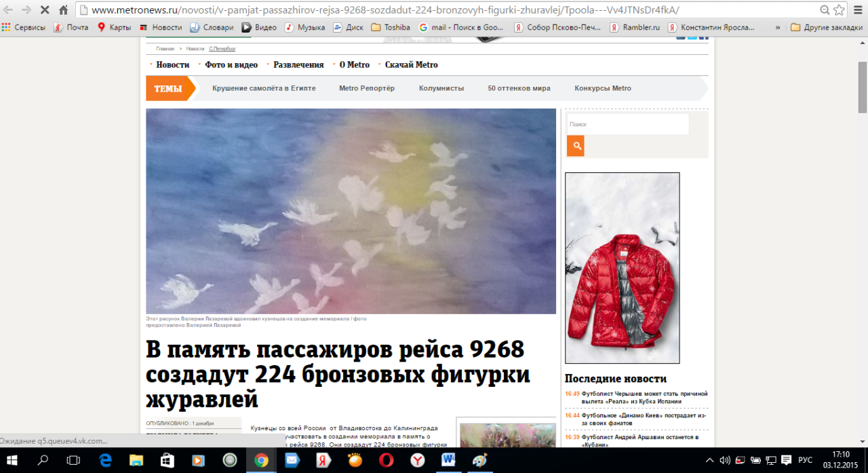The height and width of the screenshot is (473, 868).
Task: Open the Черышев Реал news headline
Action: 644,398
